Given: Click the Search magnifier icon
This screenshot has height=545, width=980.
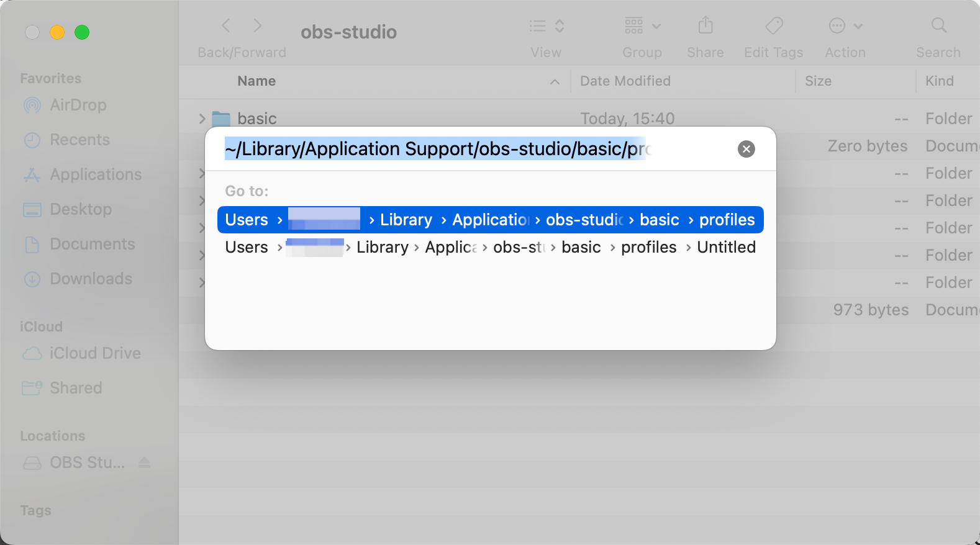Looking at the screenshot, I should (938, 26).
